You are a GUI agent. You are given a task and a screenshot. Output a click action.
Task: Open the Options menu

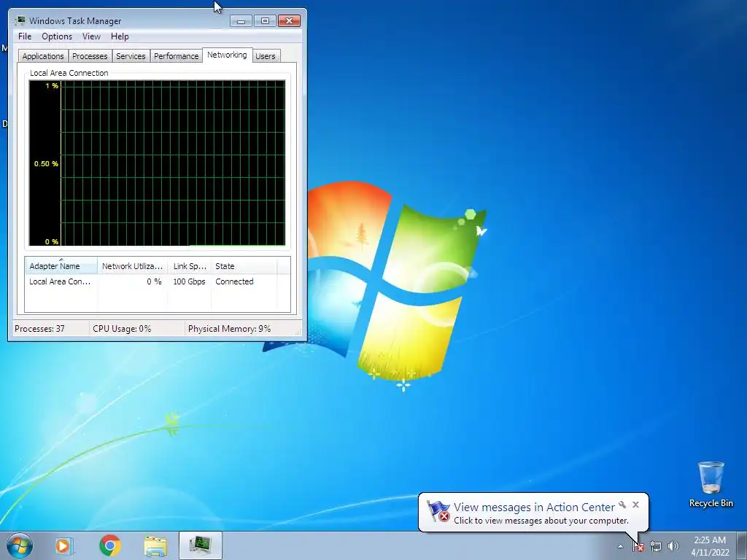click(x=57, y=36)
